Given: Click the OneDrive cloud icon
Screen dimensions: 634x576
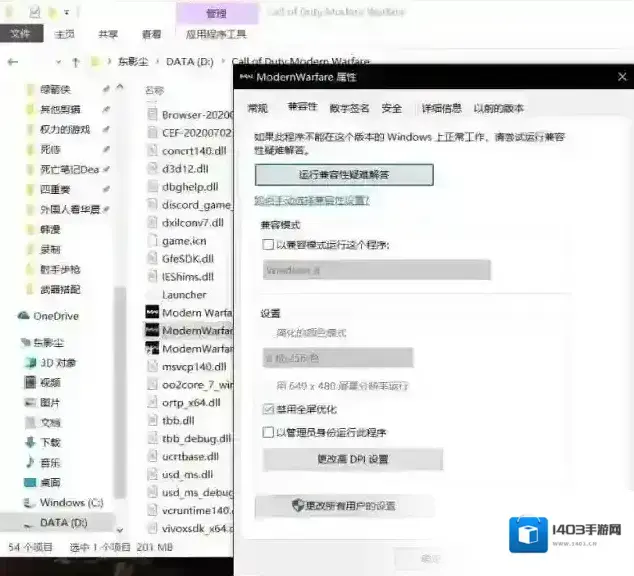Looking at the screenshot, I should (23, 316).
